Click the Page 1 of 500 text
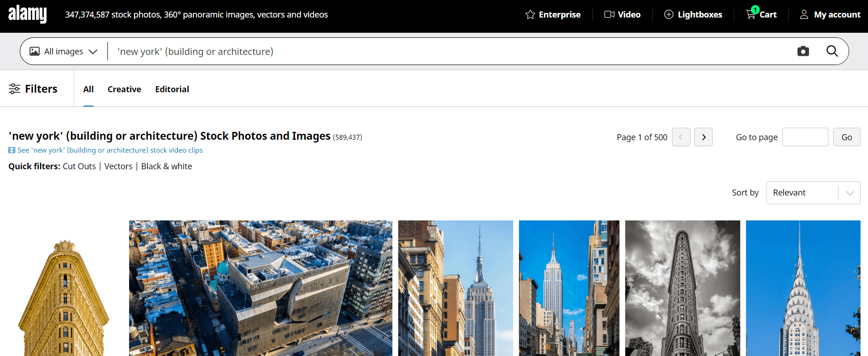This screenshot has width=868, height=356. pyautogui.click(x=642, y=137)
